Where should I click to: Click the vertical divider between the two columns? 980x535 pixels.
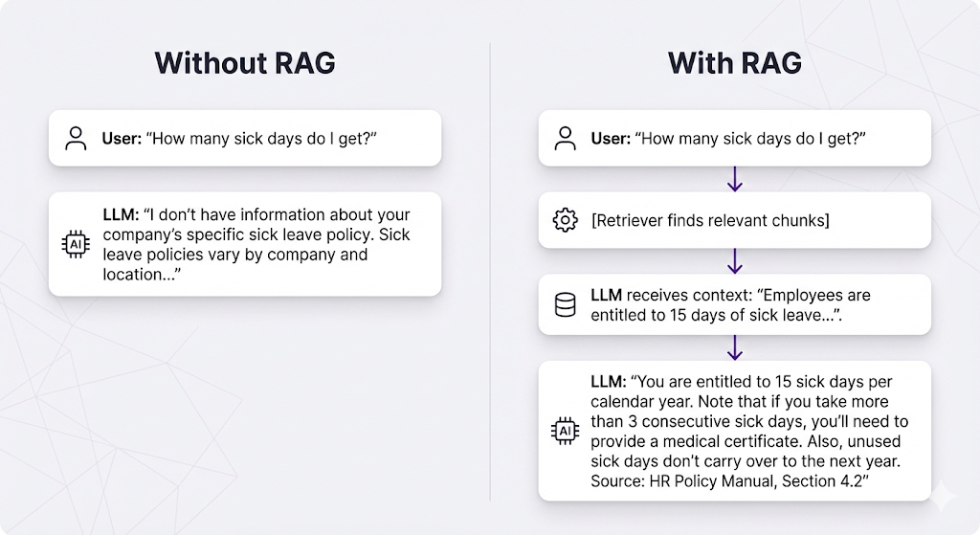click(x=490, y=268)
